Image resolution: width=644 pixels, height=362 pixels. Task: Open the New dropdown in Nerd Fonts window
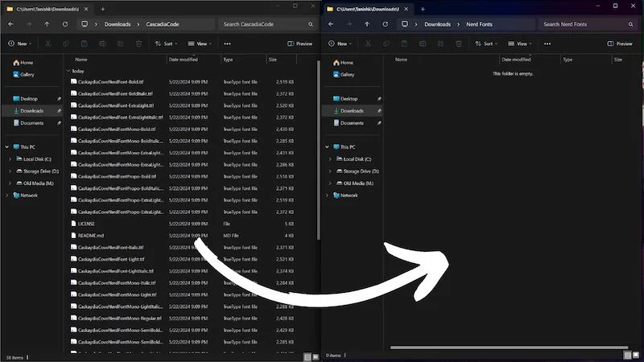point(340,43)
